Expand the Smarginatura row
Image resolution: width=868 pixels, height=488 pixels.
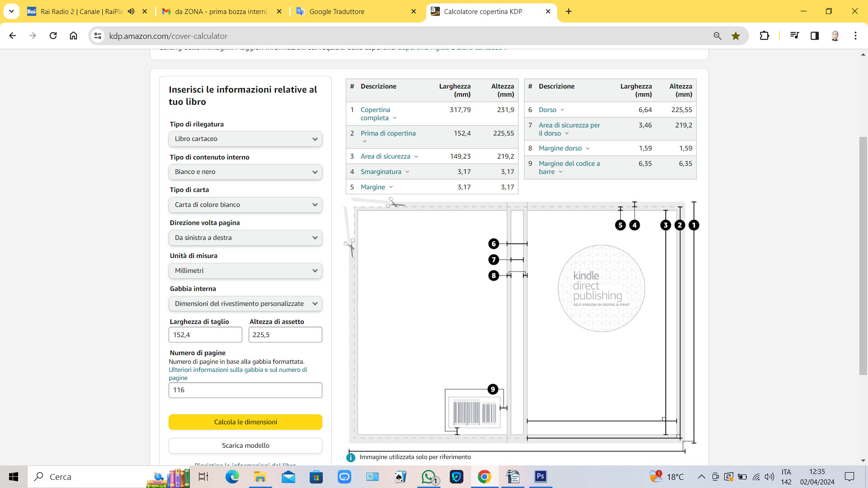click(x=385, y=172)
